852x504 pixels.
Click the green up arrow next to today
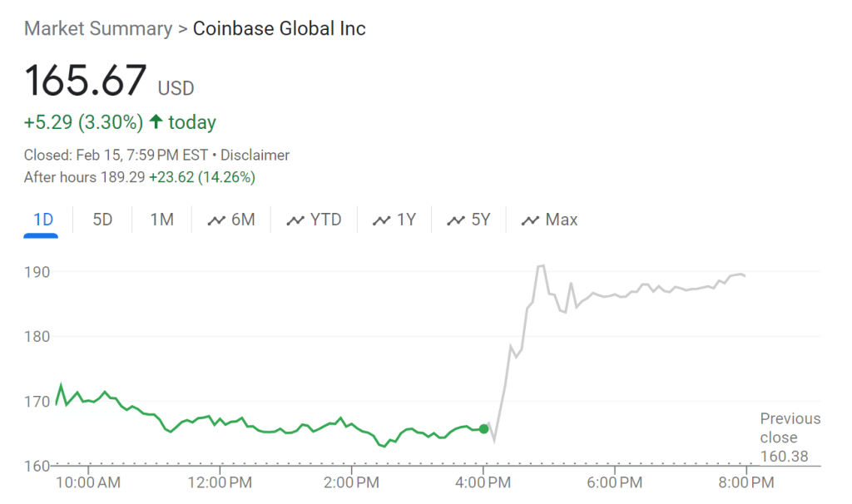(x=156, y=122)
